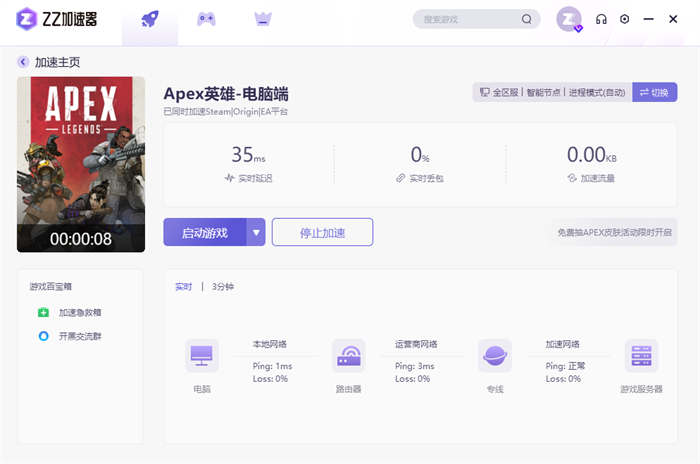The width and height of the screenshot is (700, 464).
Task: Open the user avatar profile
Action: (569, 19)
